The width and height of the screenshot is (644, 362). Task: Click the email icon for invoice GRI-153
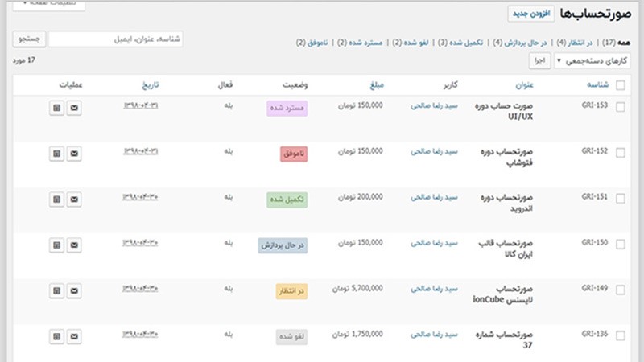point(73,105)
